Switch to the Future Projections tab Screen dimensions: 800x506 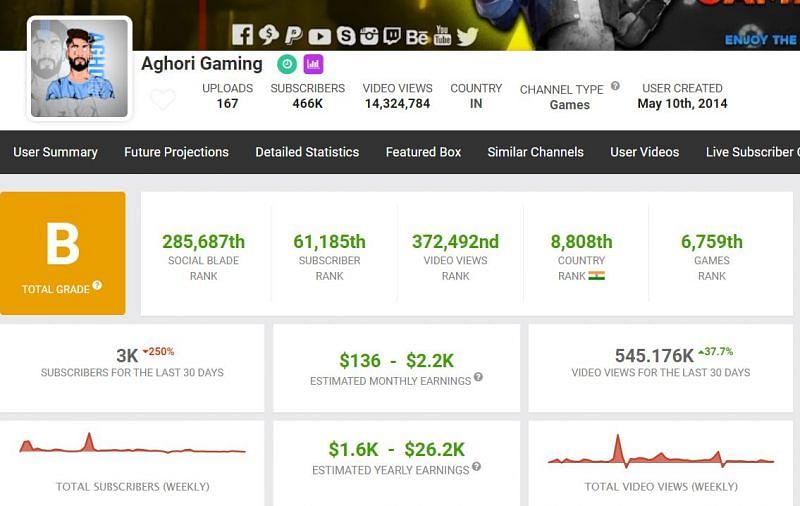(x=176, y=152)
